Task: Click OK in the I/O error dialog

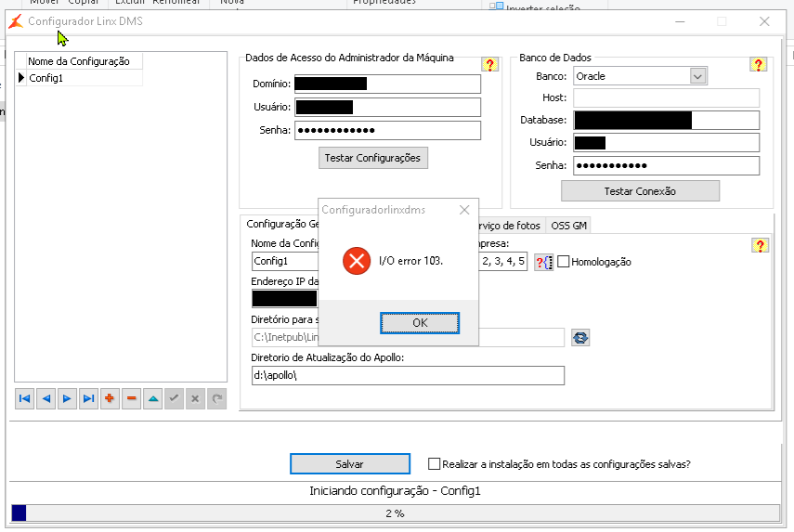Action: click(420, 323)
